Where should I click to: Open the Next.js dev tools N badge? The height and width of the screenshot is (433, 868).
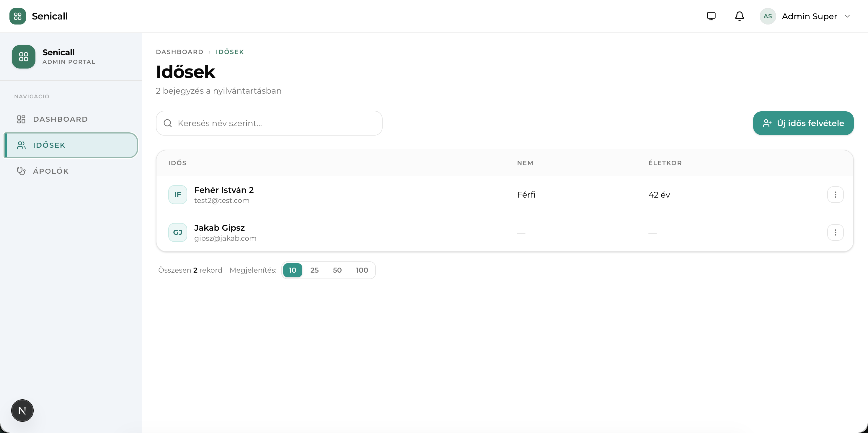click(x=22, y=411)
